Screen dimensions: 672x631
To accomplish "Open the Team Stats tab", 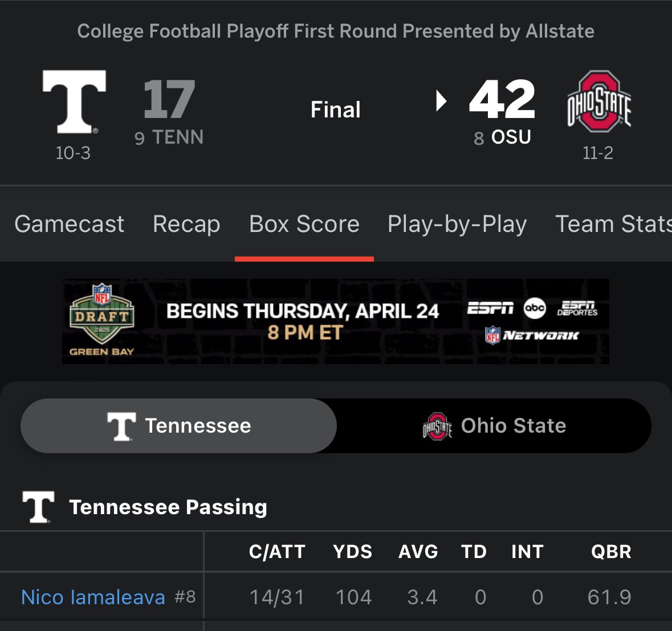I will pyautogui.click(x=613, y=224).
